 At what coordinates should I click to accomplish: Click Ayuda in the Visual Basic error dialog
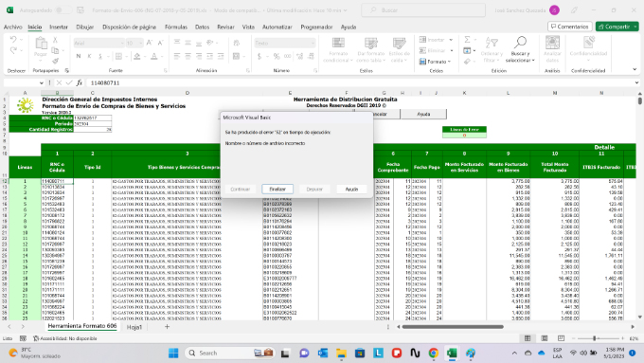pos(351,190)
